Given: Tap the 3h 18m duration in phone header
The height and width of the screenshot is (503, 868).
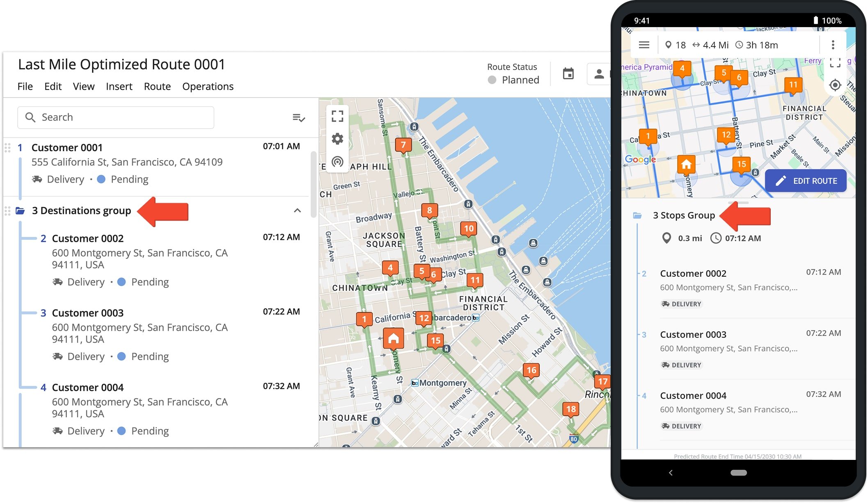Looking at the screenshot, I should (x=757, y=45).
